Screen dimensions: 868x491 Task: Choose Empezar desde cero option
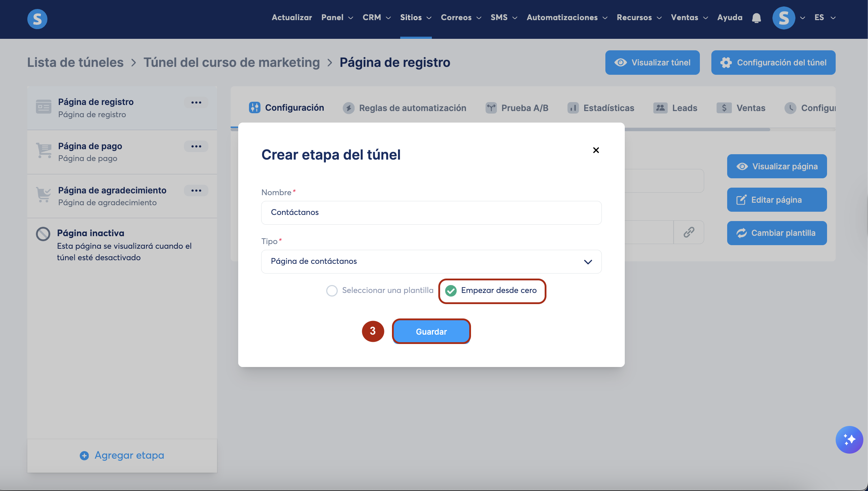pyautogui.click(x=451, y=290)
